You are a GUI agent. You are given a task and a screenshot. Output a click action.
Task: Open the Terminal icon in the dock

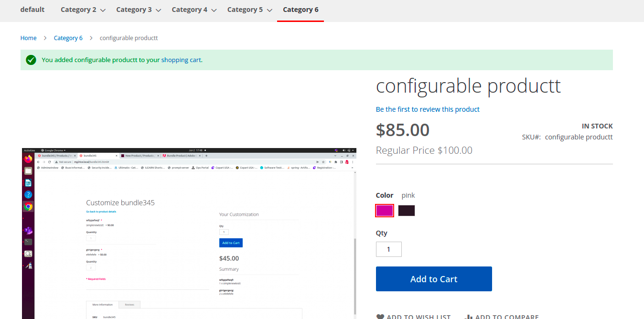[28, 242]
